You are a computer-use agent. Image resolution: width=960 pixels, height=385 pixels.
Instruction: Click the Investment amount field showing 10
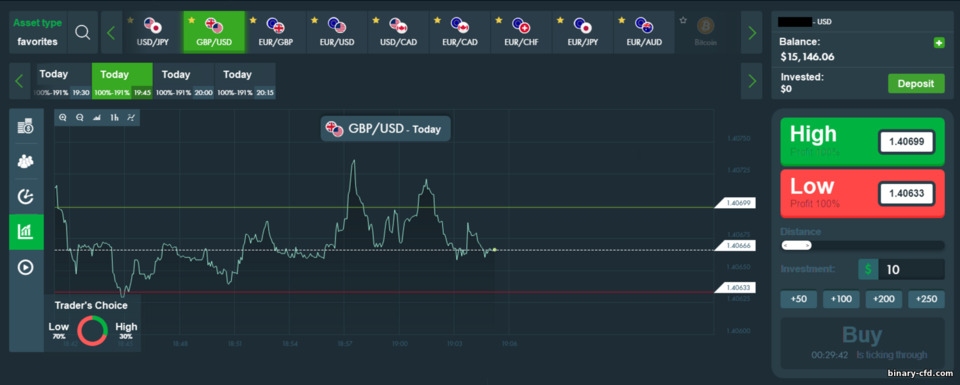click(911, 269)
